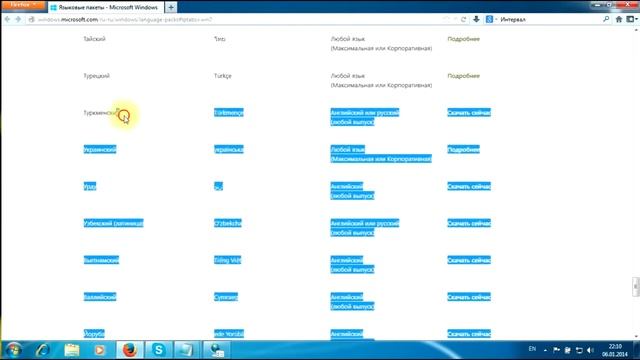Click Скачать сейчас for Урду
The width and height of the screenshot is (640, 360).
(469, 187)
